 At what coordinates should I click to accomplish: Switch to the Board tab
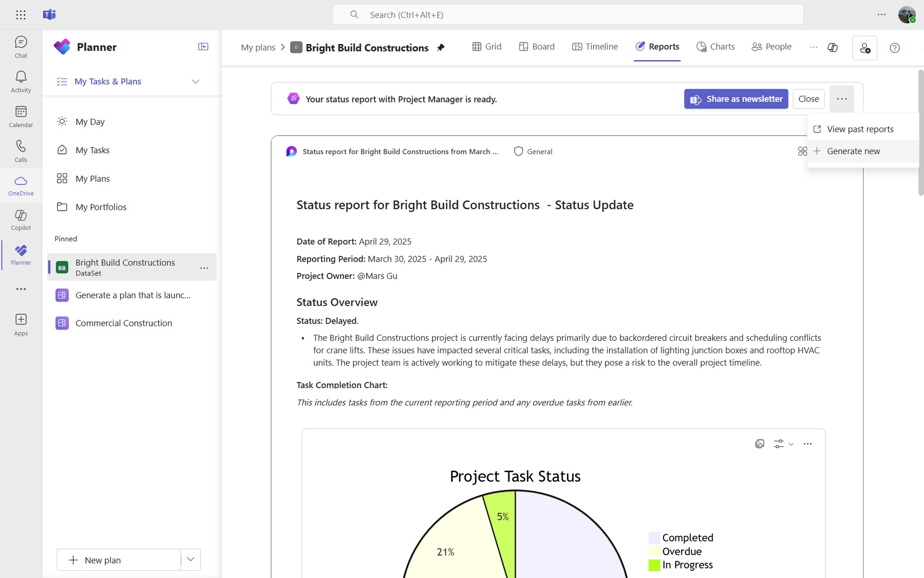click(537, 46)
